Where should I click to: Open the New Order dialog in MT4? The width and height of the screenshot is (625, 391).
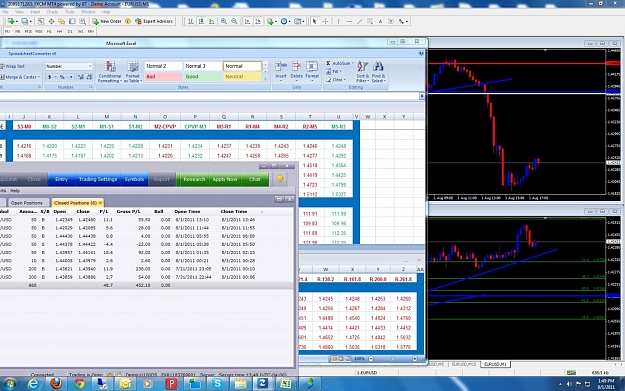pos(107,21)
